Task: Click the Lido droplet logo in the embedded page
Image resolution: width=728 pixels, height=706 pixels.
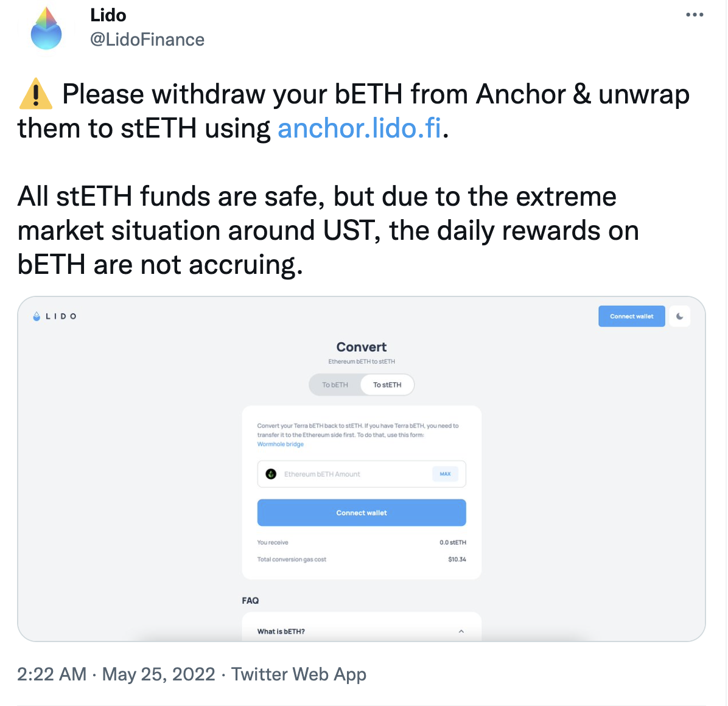Action: coord(37,316)
